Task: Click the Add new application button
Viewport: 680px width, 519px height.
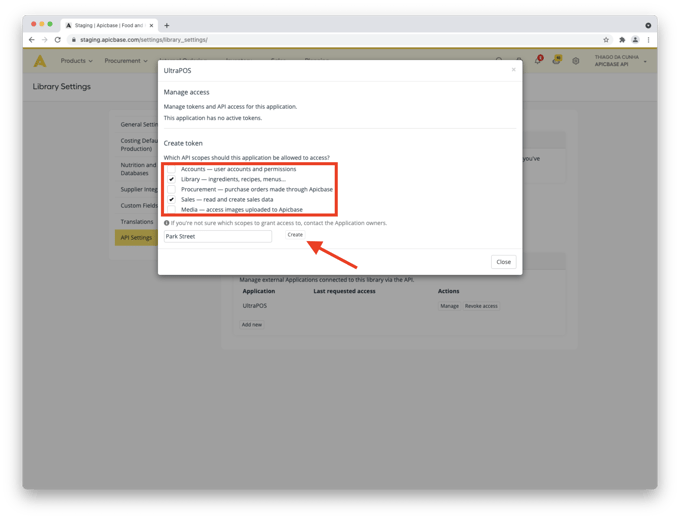Action: point(252,325)
